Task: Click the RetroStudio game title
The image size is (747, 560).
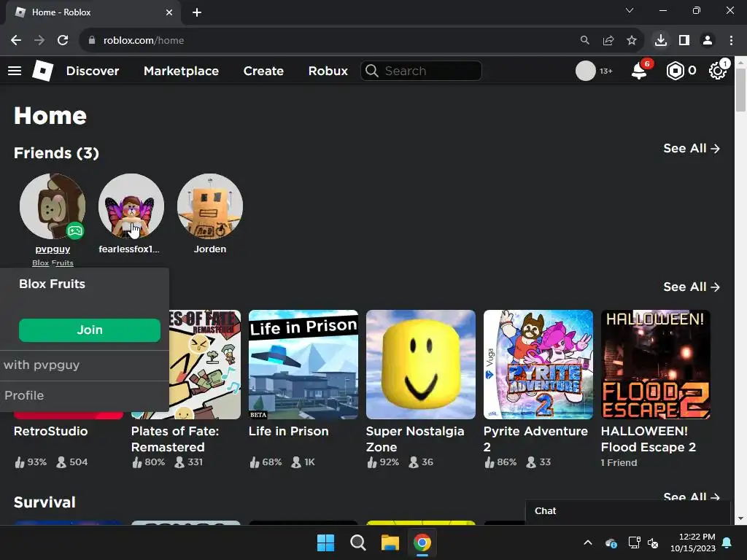Action: click(x=50, y=432)
